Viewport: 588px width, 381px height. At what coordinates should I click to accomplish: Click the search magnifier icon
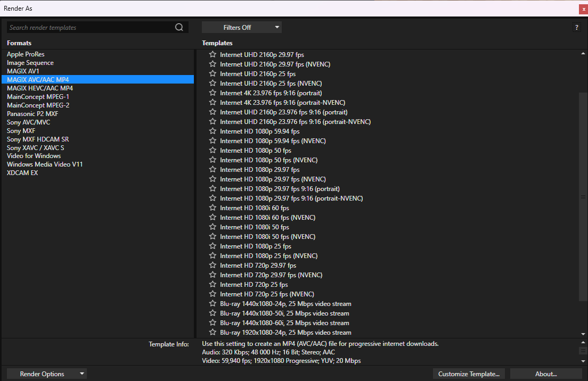(x=179, y=27)
